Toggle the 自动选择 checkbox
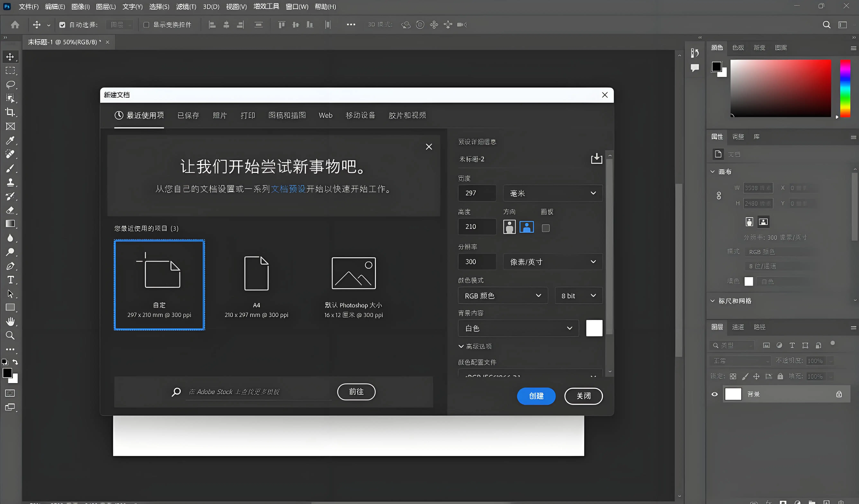The image size is (859, 504). (x=62, y=25)
